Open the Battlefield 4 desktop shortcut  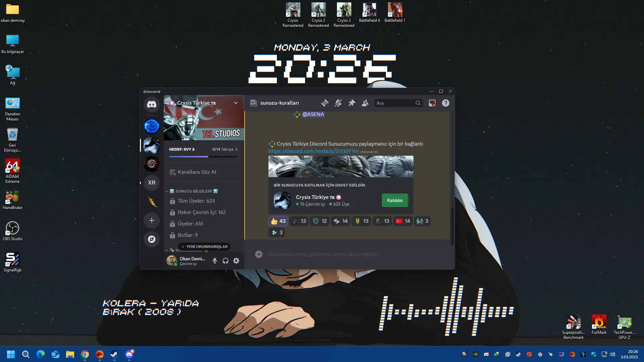coord(369,13)
